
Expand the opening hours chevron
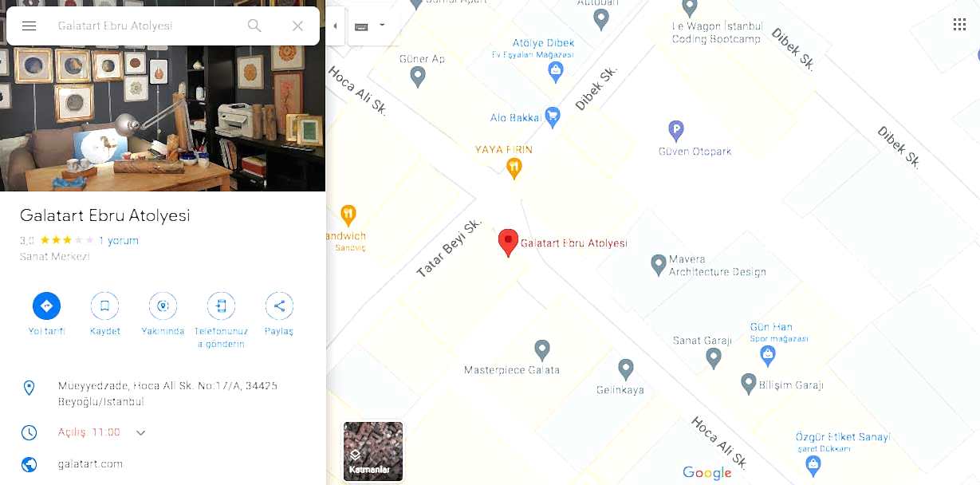pyautogui.click(x=140, y=432)
